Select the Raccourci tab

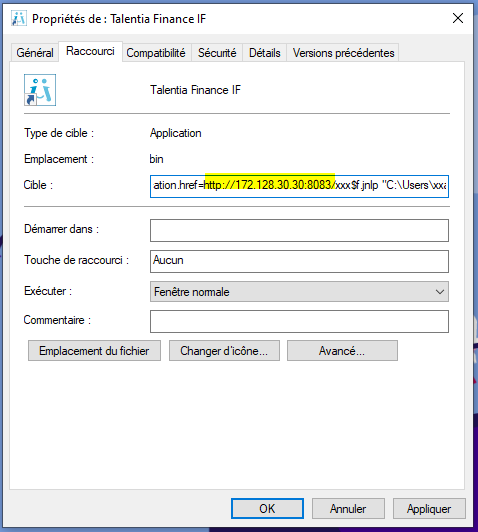click(90, 51)
